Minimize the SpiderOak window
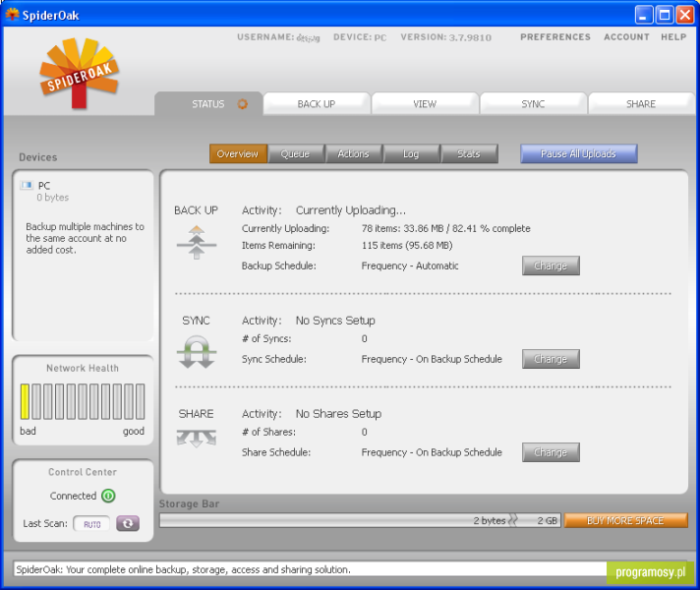 tap(644, 15)
